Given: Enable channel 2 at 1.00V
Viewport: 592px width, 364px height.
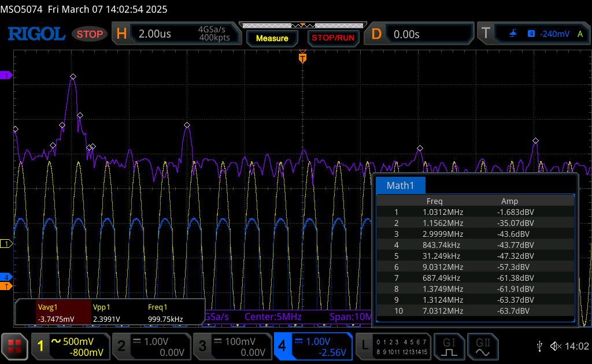Looking at the screenshot, I should pyautogui.click(x=150, y=346).
